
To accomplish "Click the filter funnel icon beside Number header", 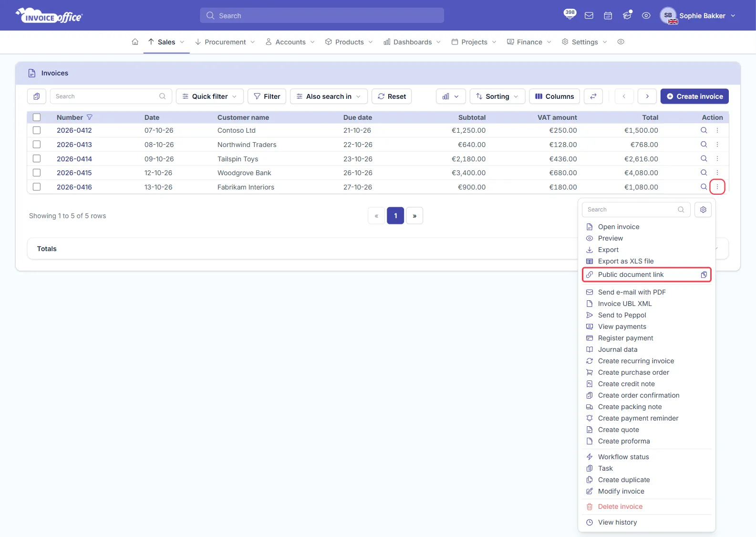I will pyautogui.click(x=90, y=117).
